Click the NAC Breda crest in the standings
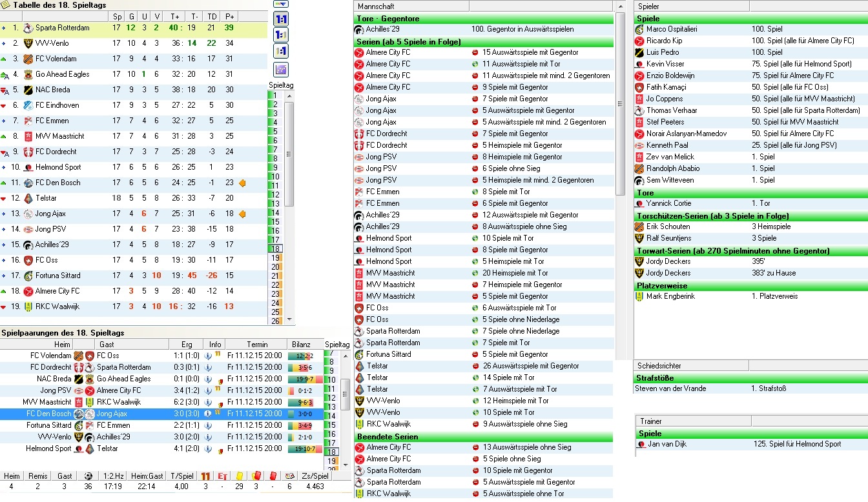This screenshot has width=868, height=502. (28, 90)
